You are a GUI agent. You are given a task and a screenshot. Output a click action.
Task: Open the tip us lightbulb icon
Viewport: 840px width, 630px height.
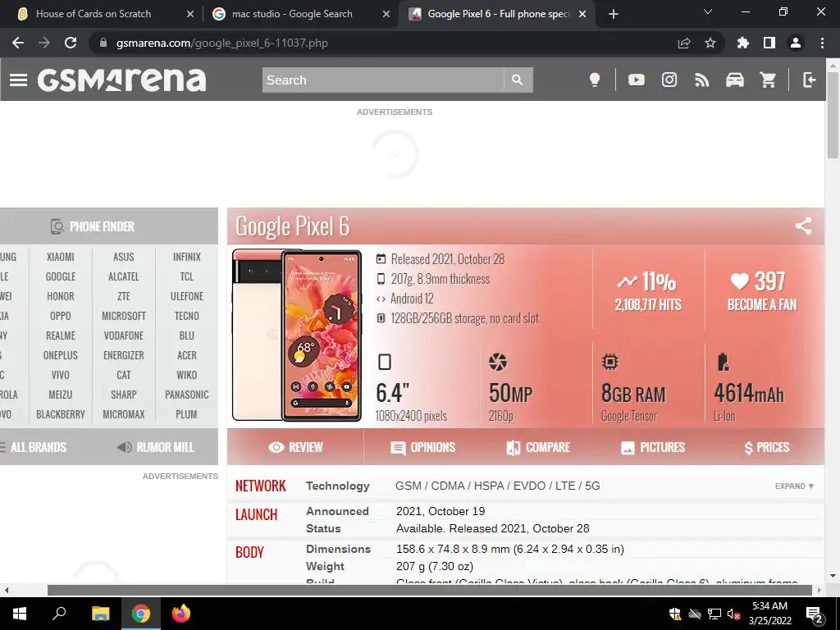click(595, 80)
